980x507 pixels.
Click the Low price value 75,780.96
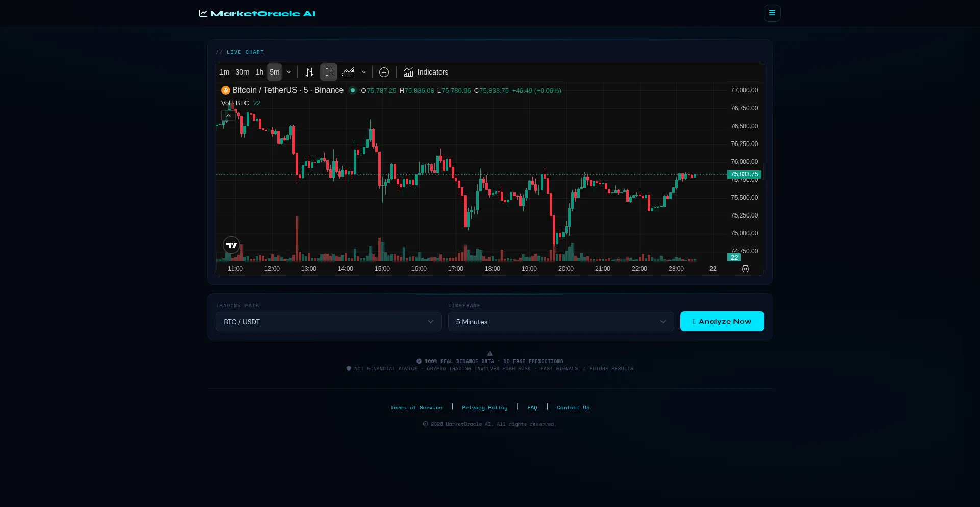tap(456, 91)
